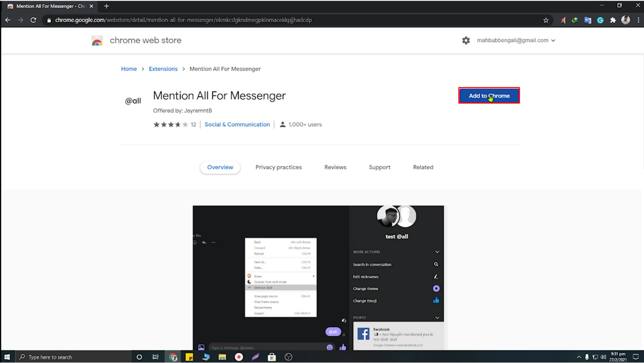This screenshot has height=363, width=644.
Task: Click the 'Offered by: JayremntB' text
Action: click(x=182, y=111)
